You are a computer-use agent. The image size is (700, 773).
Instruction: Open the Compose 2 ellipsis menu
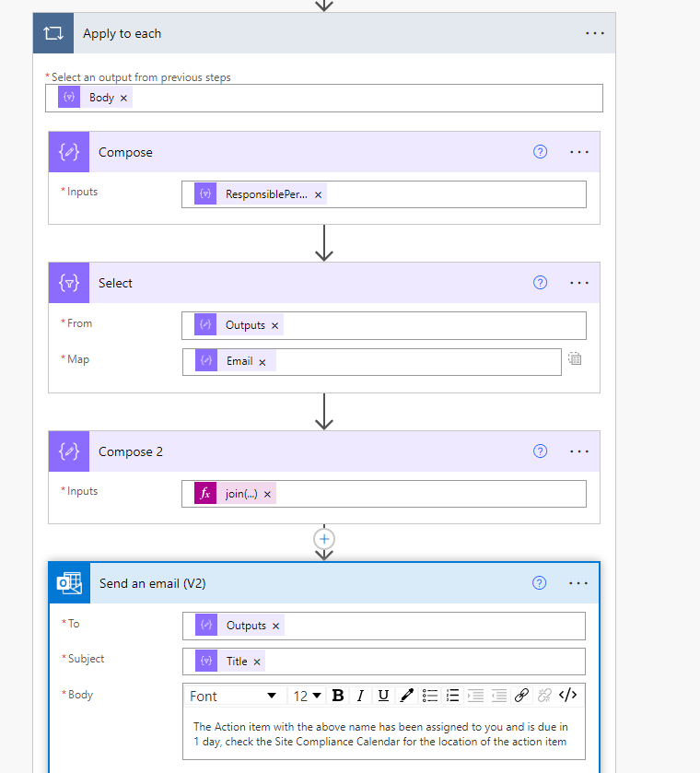point(578,451)
